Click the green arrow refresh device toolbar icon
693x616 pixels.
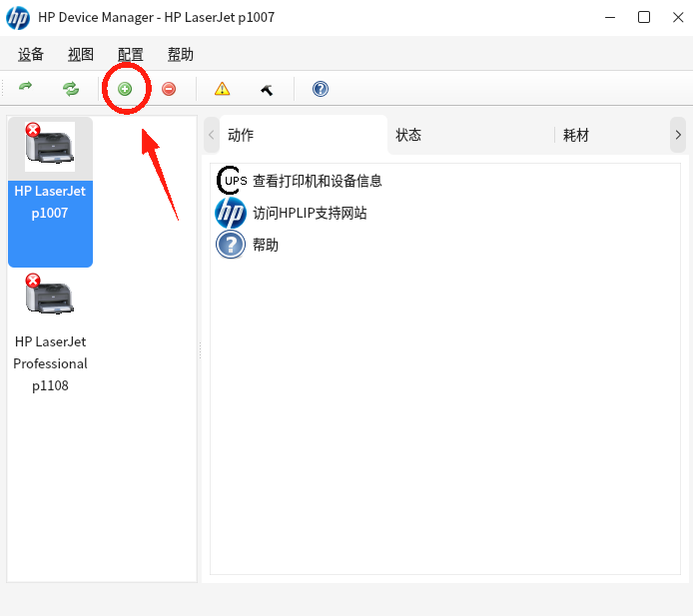click(x=26, y=87)
